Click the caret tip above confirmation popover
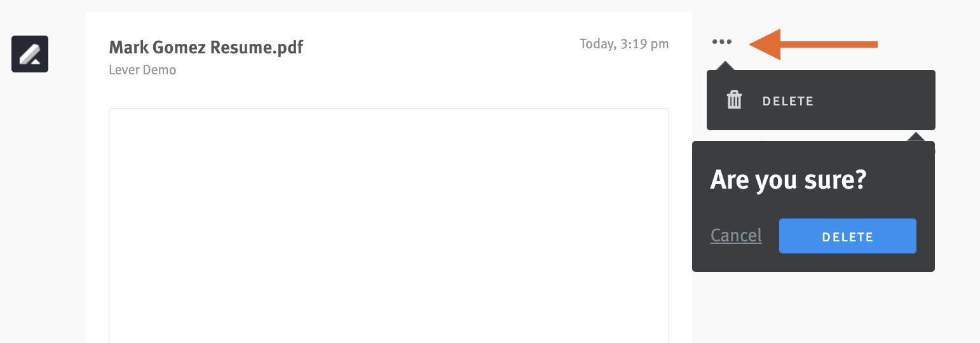Viewport: 980px width, 343px height. (916, 137)
